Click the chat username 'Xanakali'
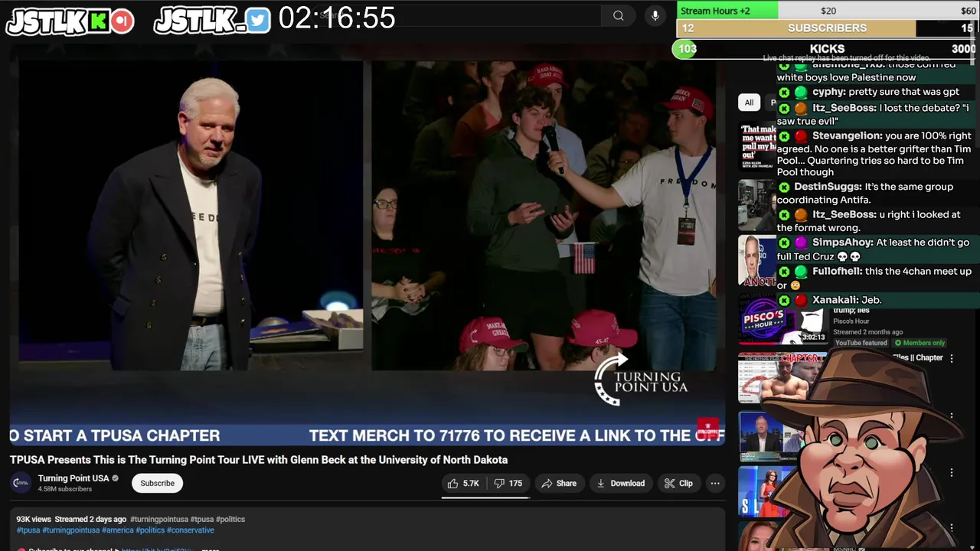Screen dimensions: 980x551 [x=835, y=300]
